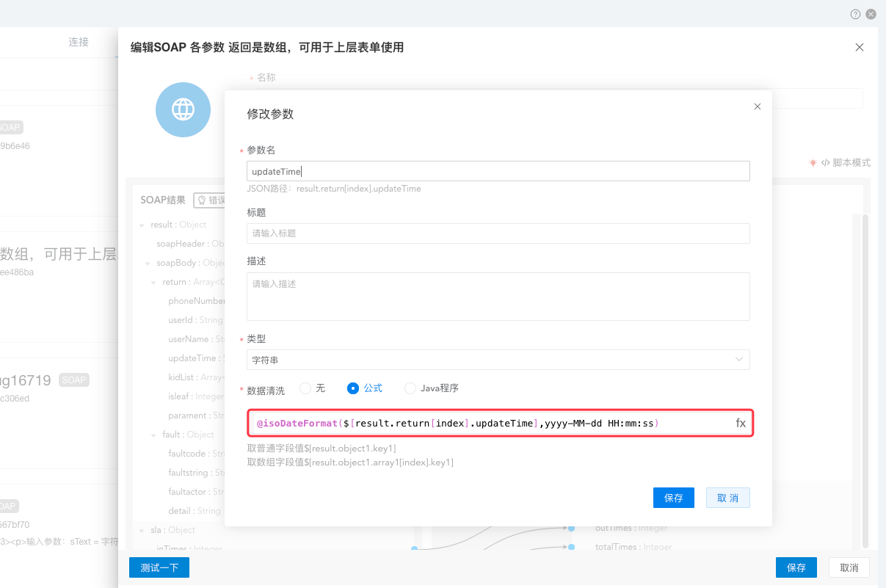Open the 类型 字符串 dropdown
The height and width of the screenshot is (588, 886).
pos(498,360)
